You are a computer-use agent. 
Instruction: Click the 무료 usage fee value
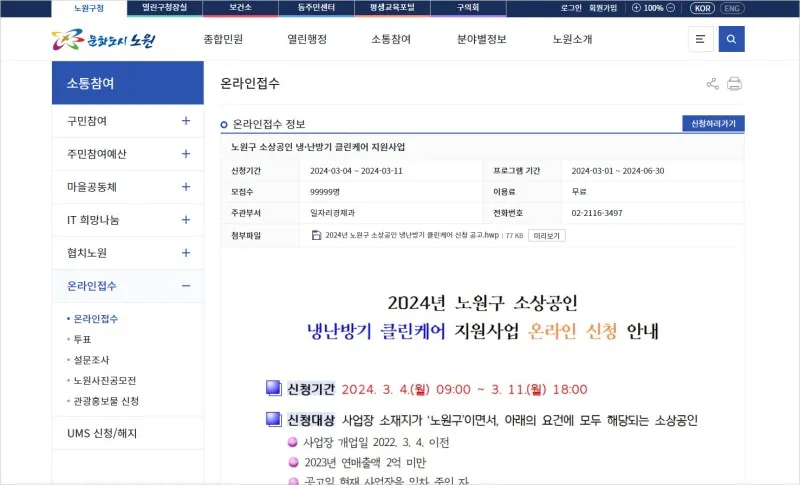tap(579, 192)
